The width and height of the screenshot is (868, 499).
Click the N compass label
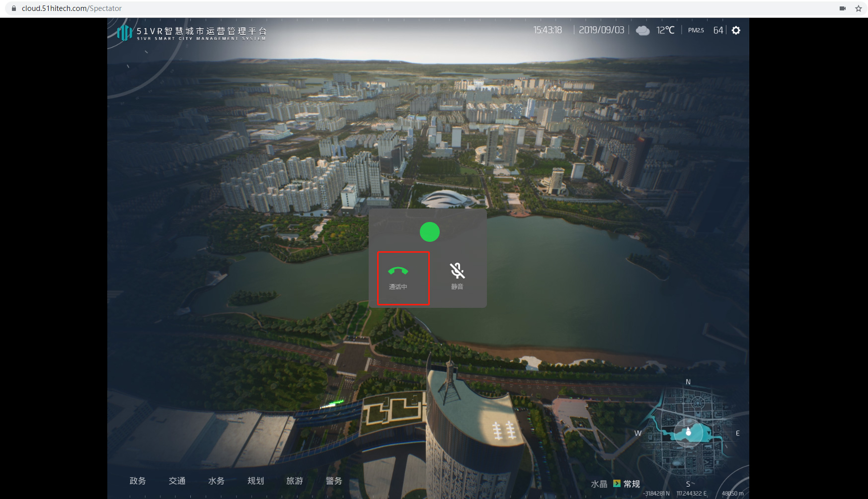(688, 382)
